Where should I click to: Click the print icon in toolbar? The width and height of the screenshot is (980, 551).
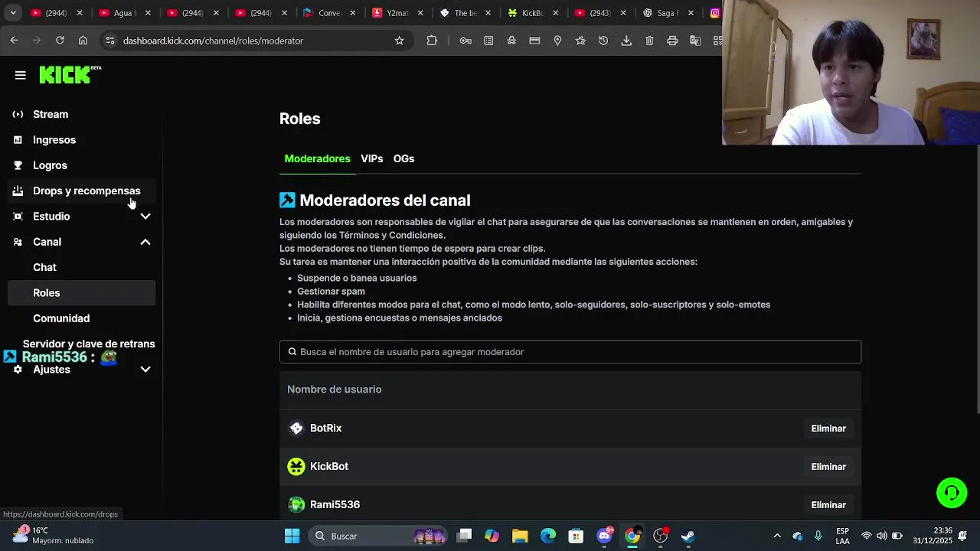point(672,41)
